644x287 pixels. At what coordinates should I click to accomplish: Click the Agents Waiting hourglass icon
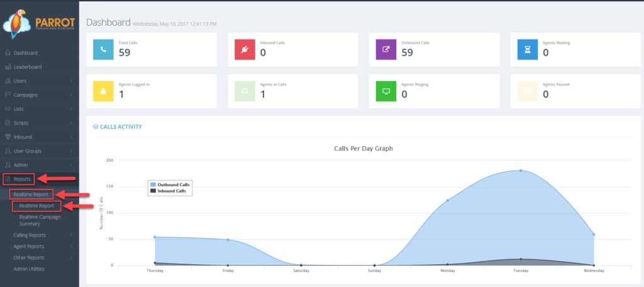coord(528,50)
